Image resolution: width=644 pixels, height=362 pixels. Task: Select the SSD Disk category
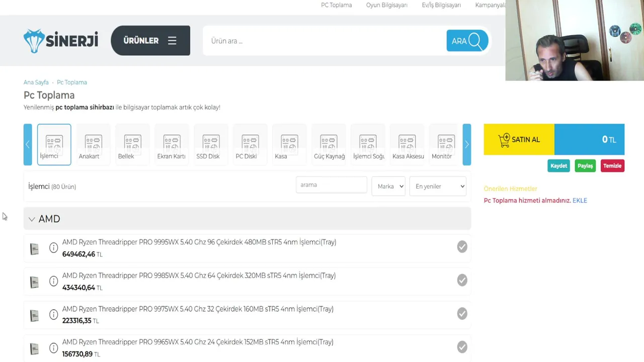[211, 145]
